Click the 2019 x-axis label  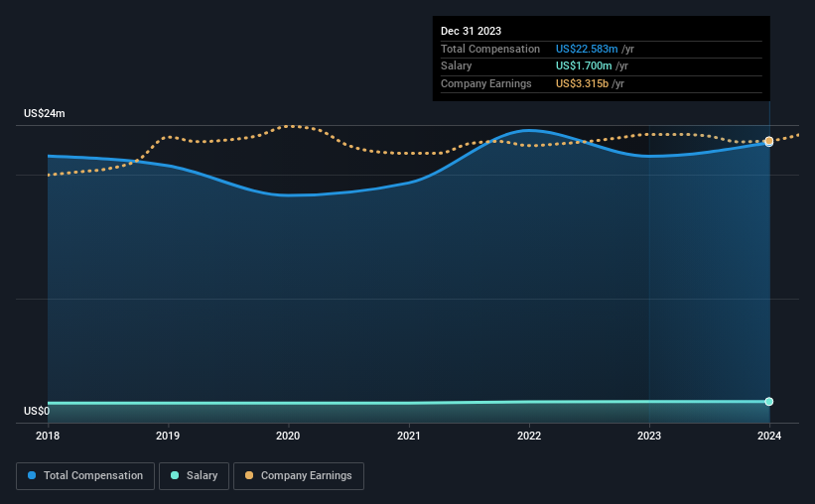tap(168, 436)
